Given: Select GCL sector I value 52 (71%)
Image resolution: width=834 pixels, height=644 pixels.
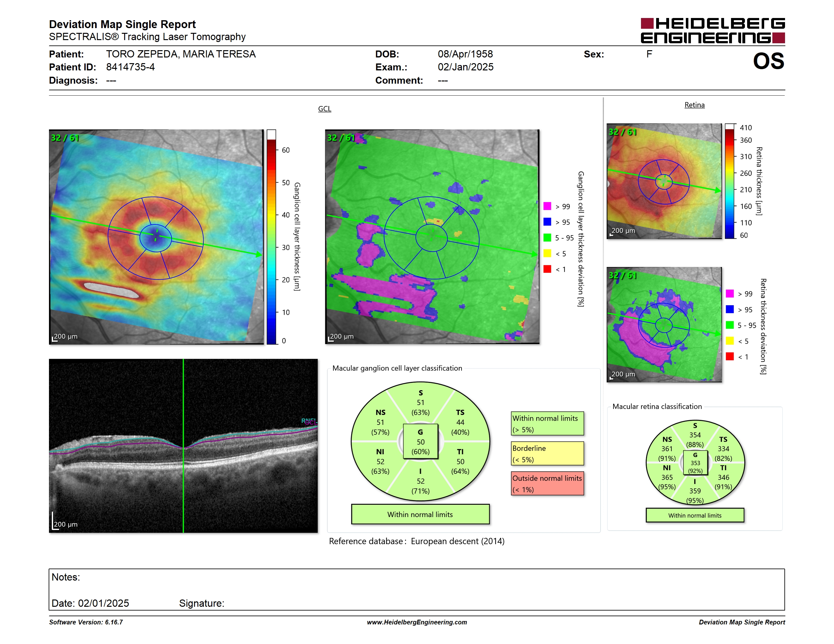Looking at the screenshot, I should tap(420, 481).
